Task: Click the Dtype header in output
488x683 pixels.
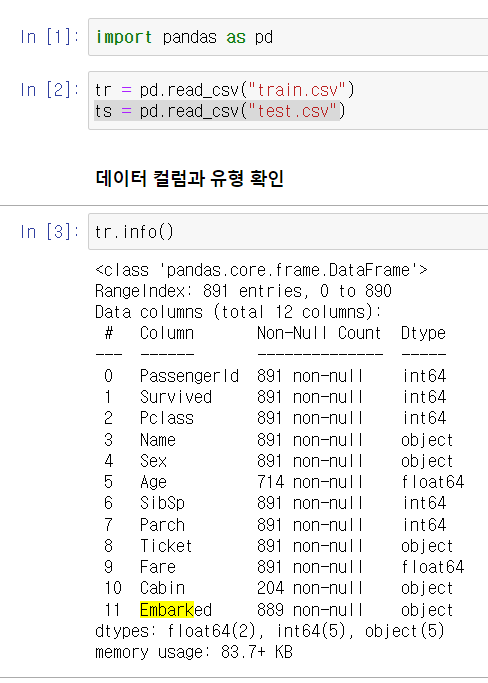Action: pyautogui.click(x=423, y=334)
